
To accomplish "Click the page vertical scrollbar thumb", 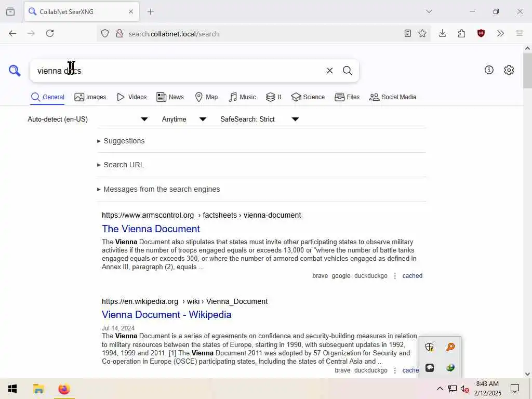I will 527,70.
